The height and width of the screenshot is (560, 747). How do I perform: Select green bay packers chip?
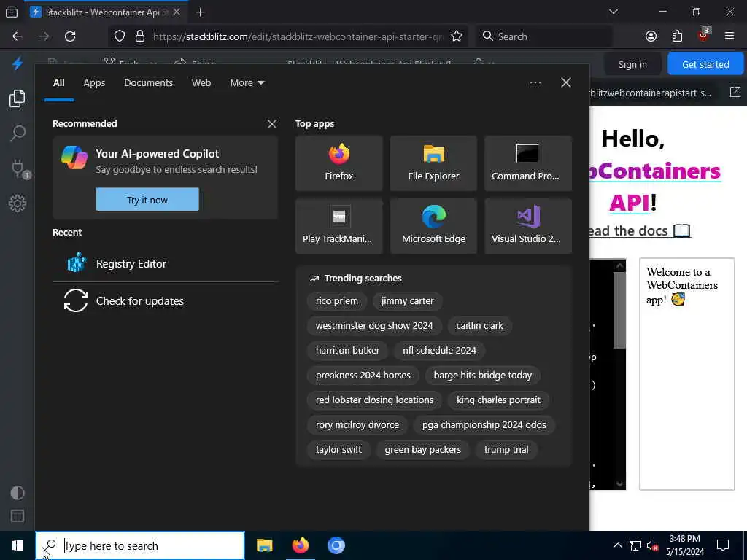(x=422, y=449)
